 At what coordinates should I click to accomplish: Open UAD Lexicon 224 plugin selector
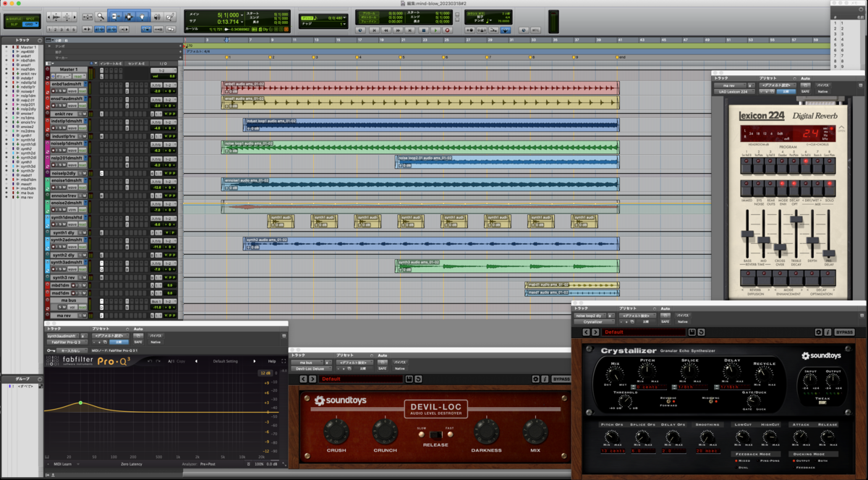click(734, 92)
